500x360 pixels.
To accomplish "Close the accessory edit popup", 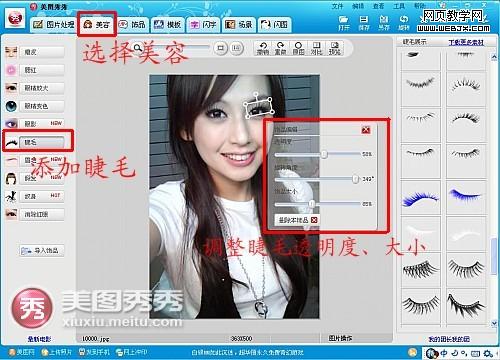I will [x=366, y=130].
